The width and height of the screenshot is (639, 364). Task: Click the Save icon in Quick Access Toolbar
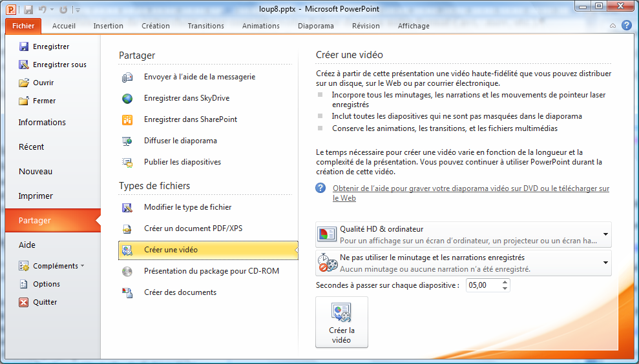click(28, 10)
